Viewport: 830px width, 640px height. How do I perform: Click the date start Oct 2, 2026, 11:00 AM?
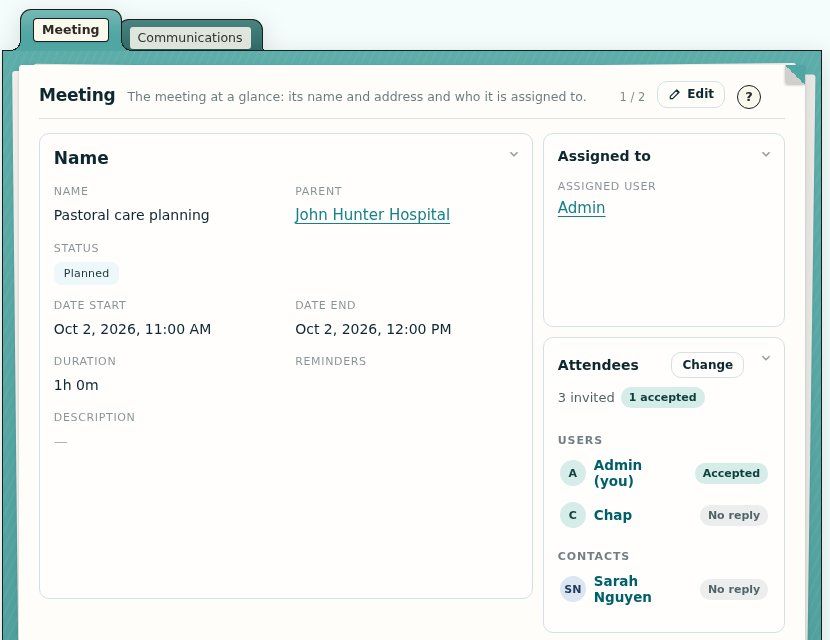pyautogui.click(x=132, y=329)
